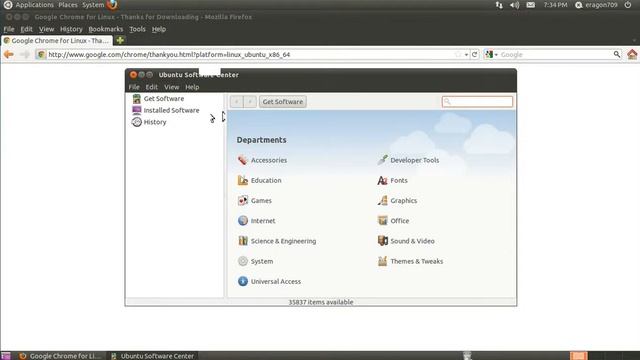The image size is (640, 360).
Task: Switch to Ubuntu Software Center taskbar item
Action: [x=152, y=356]
